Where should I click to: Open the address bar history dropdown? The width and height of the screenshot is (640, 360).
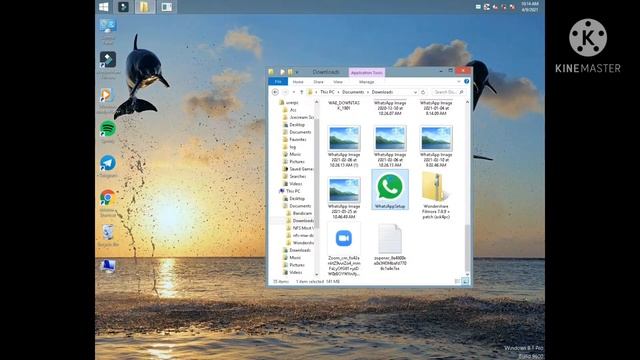[x=415, y=92]
